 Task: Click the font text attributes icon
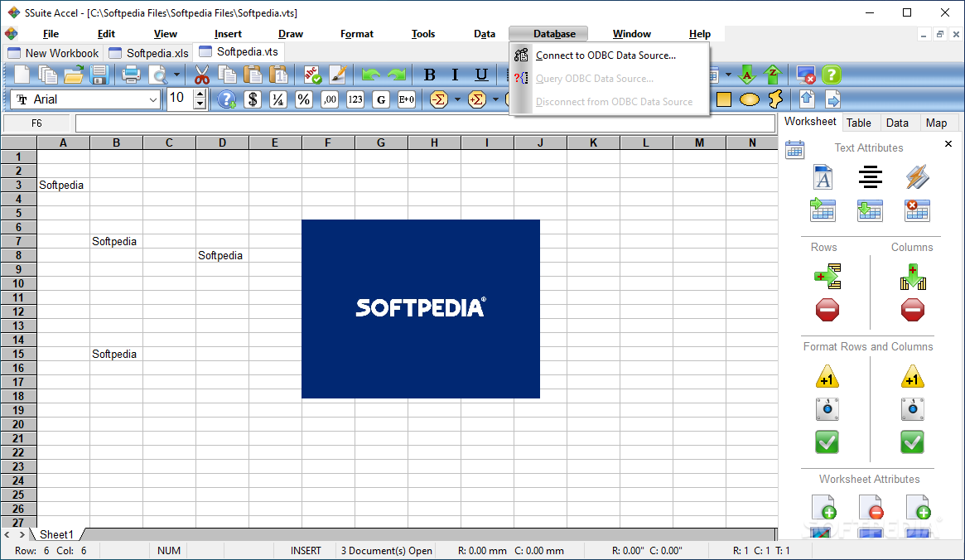(x=823, y=177)
